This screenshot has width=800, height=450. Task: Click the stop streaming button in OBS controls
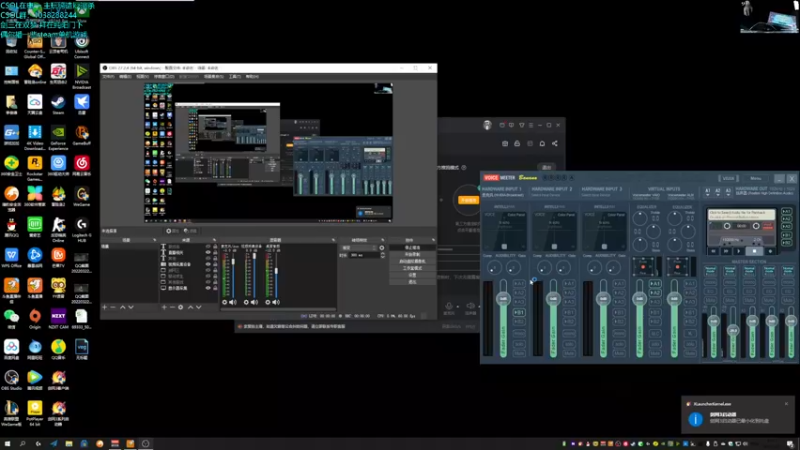[x=411, y=247]
